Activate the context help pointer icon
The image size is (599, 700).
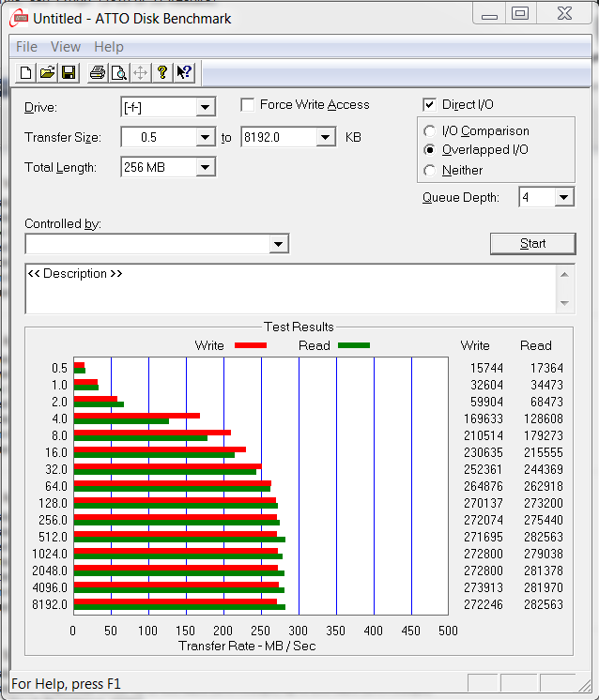click(183, 73)
